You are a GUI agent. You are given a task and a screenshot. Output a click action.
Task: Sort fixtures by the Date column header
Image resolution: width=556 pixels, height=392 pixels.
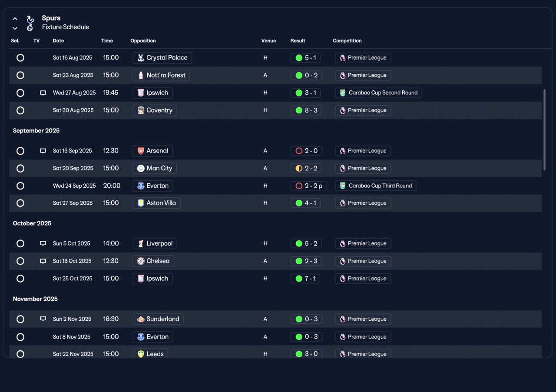pos(58,41)
